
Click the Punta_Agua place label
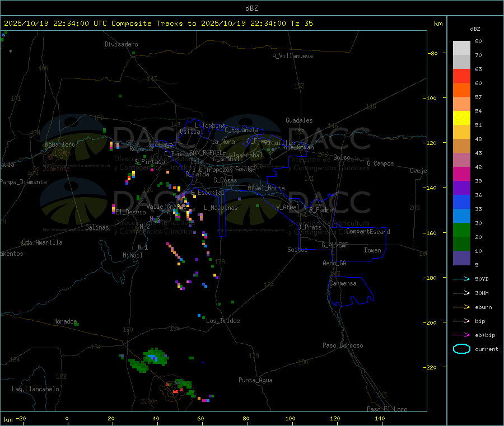[x=255, y=380]
